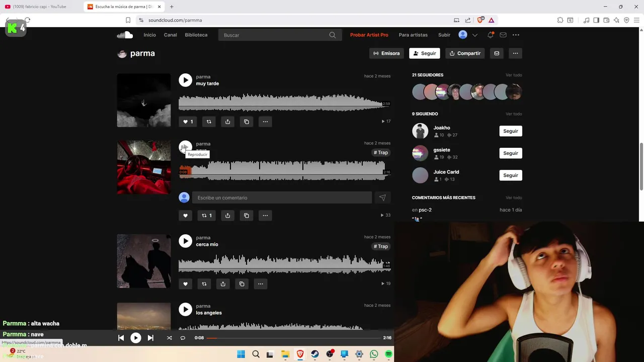Open Steam from the taskbar
The image size is (644, 362).
tap(315, 354)
